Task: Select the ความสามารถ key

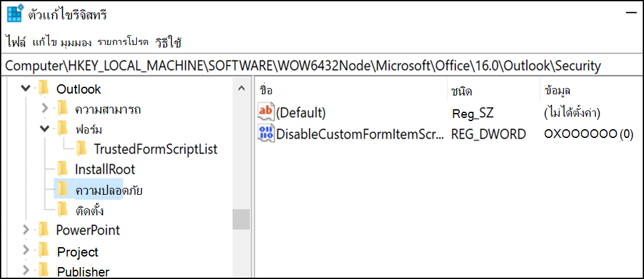Action: pos(108,110)
